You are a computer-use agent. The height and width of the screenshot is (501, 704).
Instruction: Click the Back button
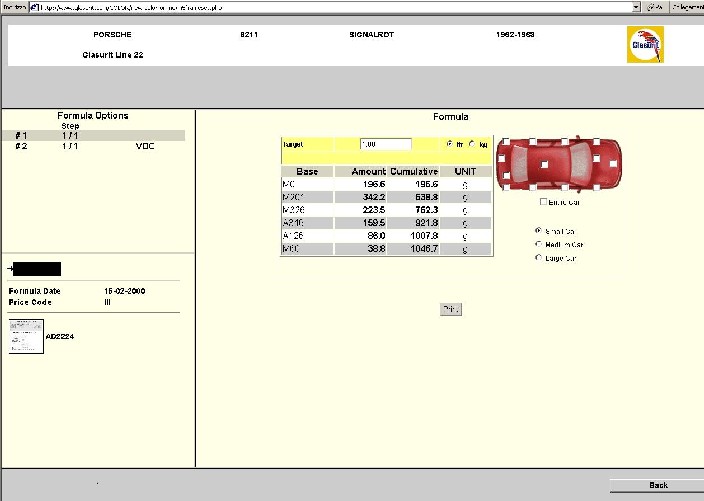tap(658, 485)
